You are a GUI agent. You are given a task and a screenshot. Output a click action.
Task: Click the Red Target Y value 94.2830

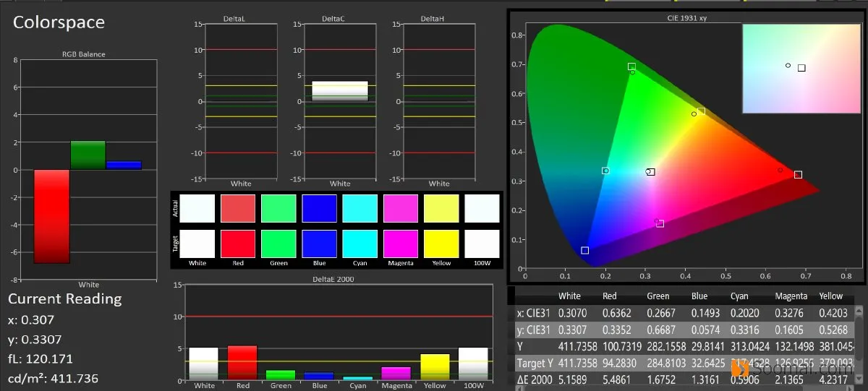(x=619, y=363)
